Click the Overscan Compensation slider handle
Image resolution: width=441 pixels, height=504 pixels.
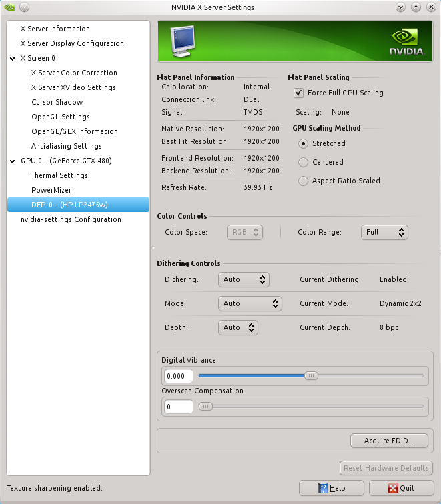pyautogui.click(x=205, y=407)
